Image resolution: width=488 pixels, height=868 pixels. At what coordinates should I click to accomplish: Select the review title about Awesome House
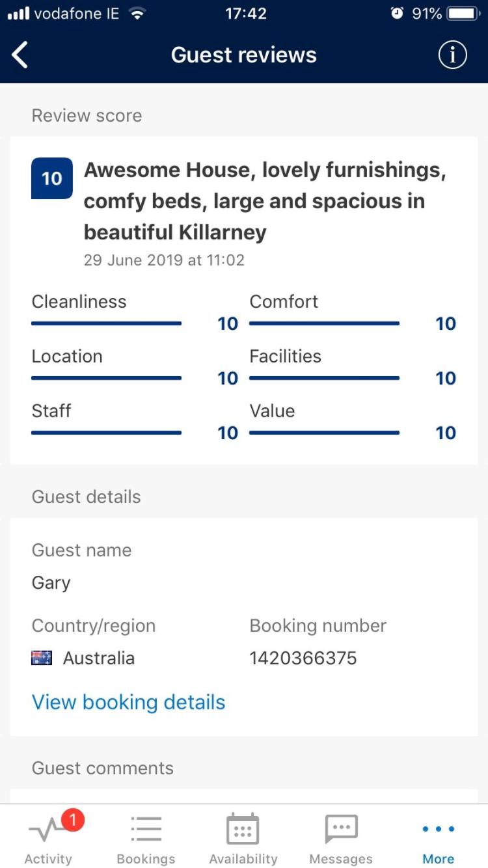(265, 201)
